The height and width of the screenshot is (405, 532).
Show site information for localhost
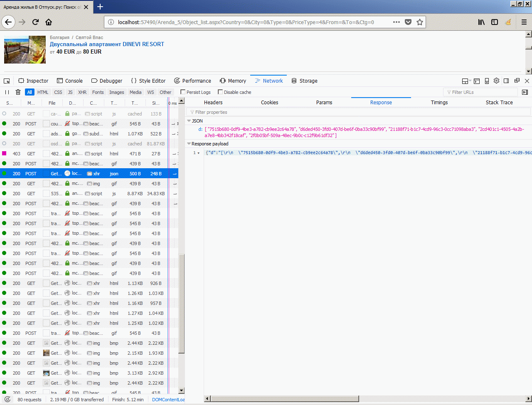(111, 22)
